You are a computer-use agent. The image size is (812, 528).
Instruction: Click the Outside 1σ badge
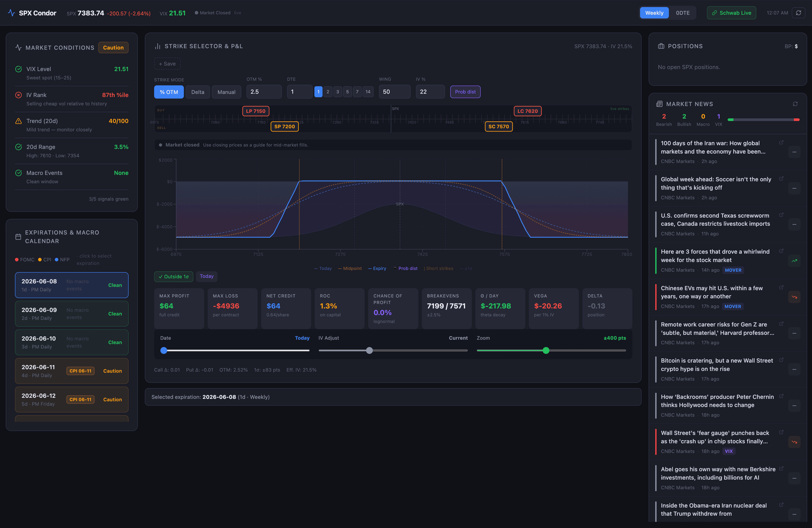[173, 277]
